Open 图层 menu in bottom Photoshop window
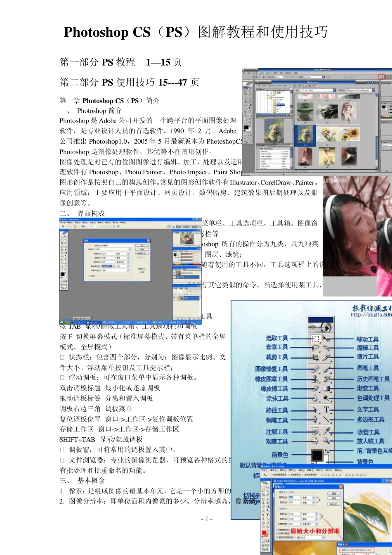The height and width of the screenshot is (555, 392). click(292, 470)
